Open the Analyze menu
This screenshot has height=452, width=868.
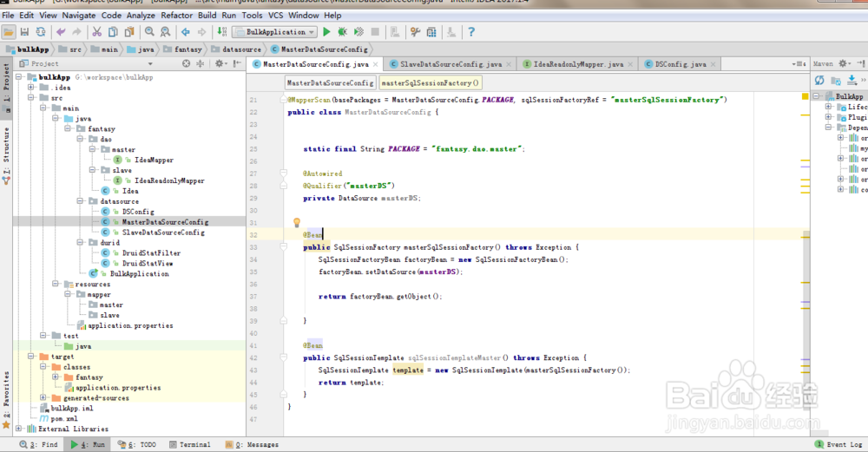[141, 15]
